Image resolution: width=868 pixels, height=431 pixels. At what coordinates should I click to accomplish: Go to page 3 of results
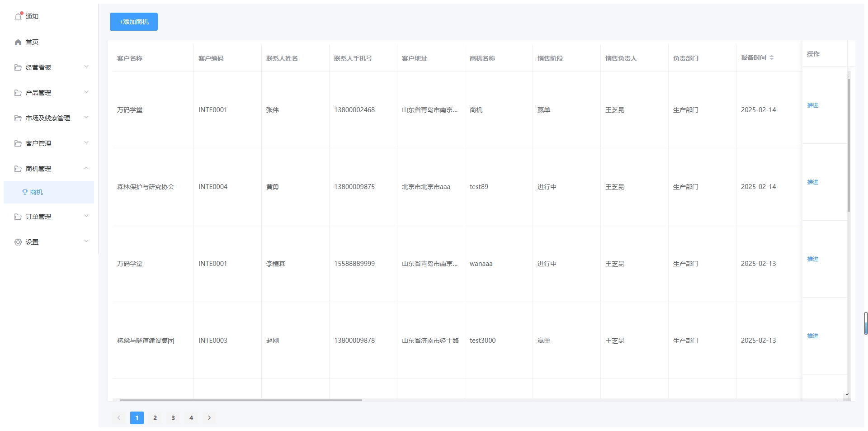coord(173,418)
